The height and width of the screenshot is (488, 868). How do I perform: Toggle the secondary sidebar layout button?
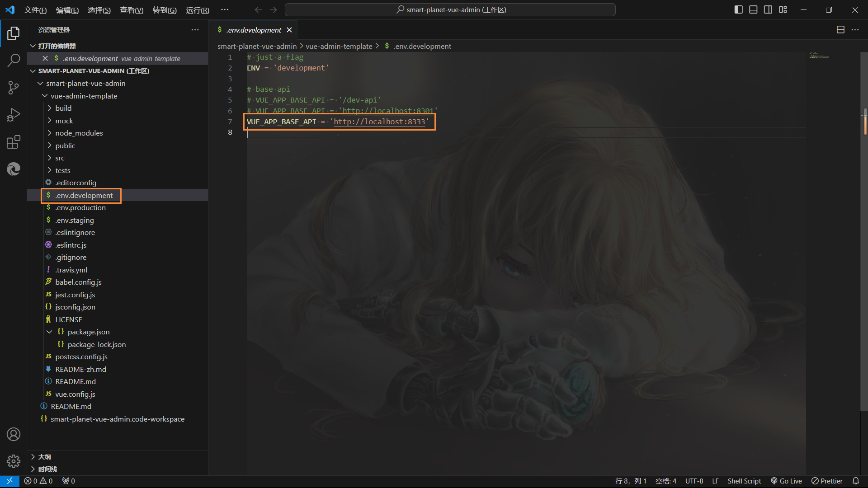768,9
